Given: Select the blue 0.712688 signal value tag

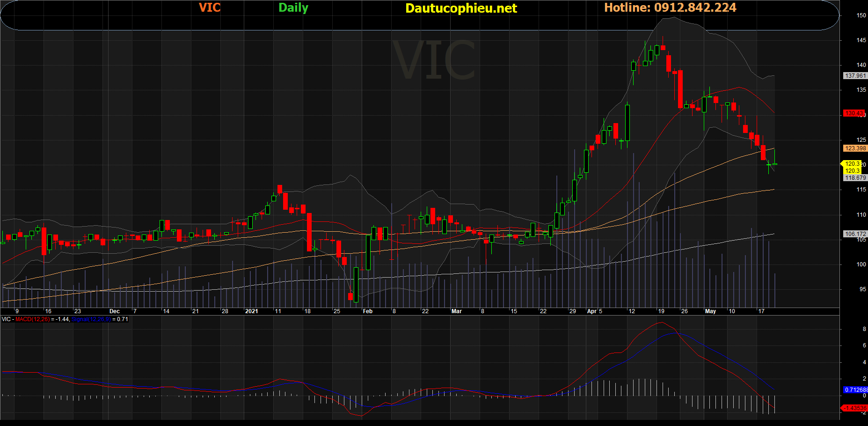Looking at the screenshot, I should click(x=855, y=390).
